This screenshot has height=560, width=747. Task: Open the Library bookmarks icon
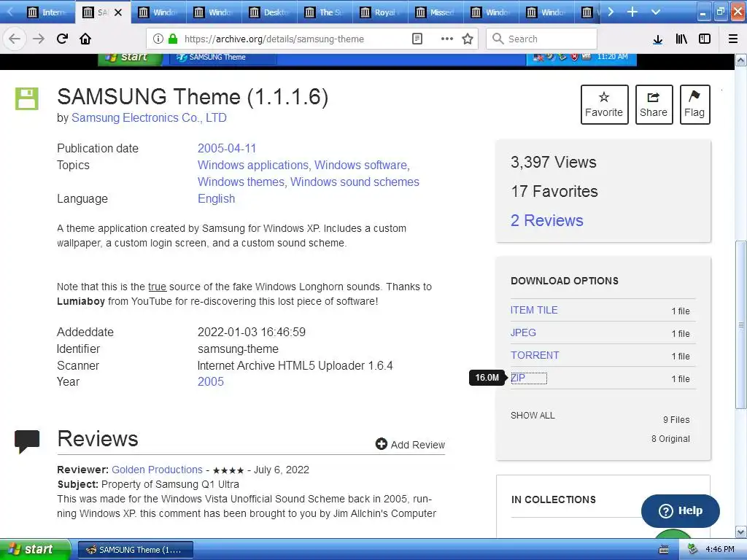click(x=681, y=39)
